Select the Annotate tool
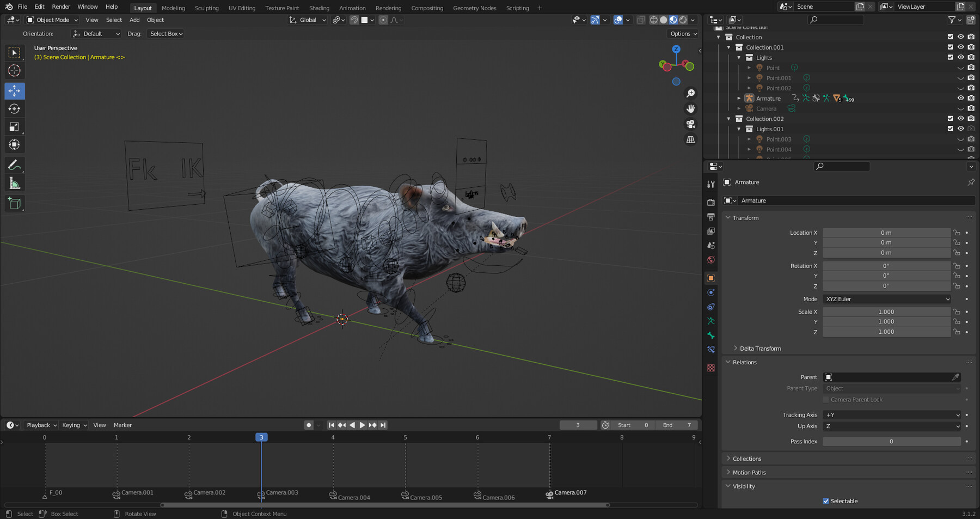980x519 pixels. pyautogui.click(x=15, y=164)
